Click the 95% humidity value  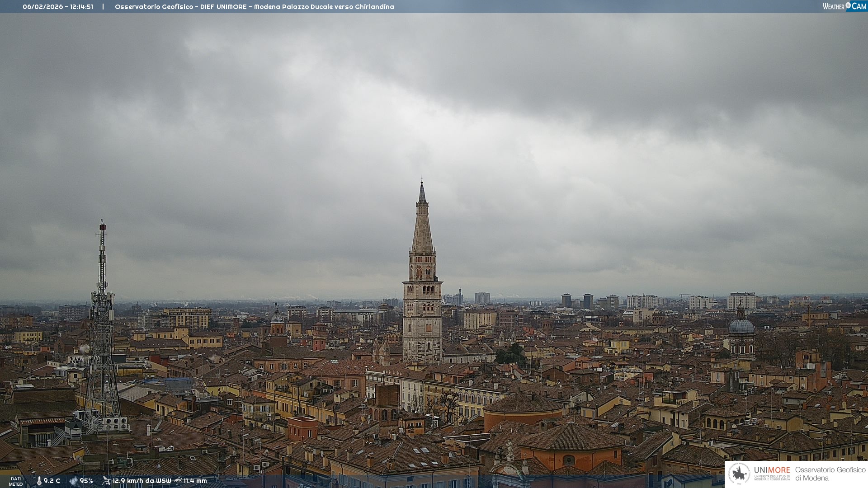(86, 481)
